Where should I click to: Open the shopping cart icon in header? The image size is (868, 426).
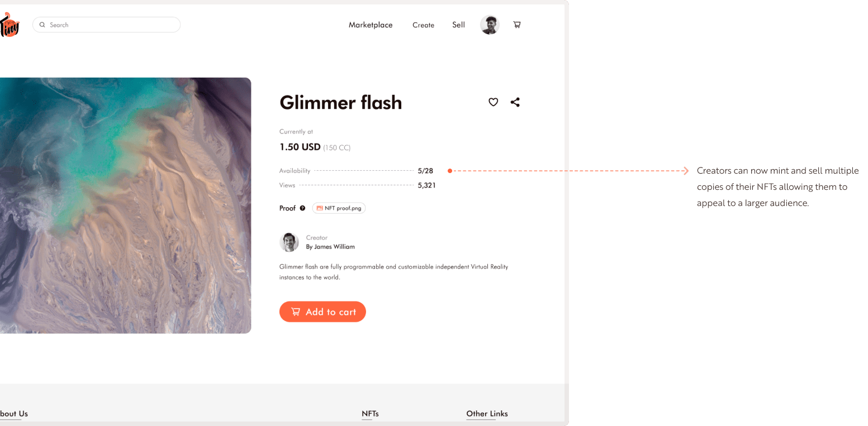tap(517, 25)
